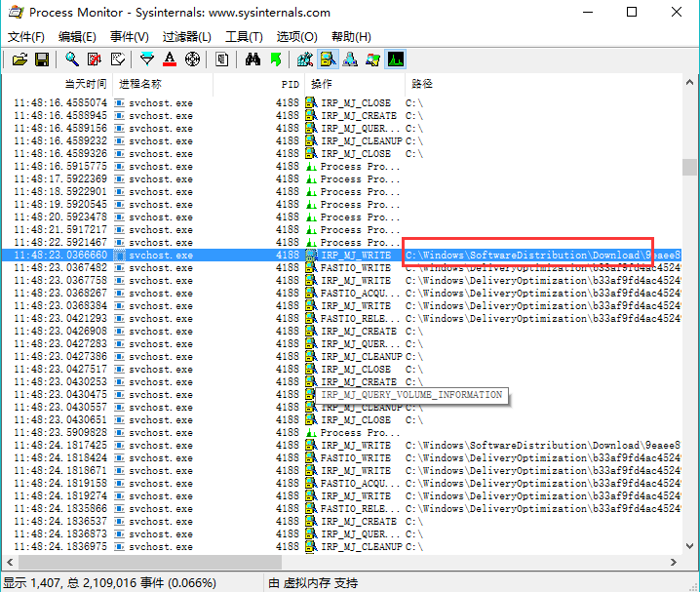Click the Clear display eraser icon
The image size is (700, 592).
[117, 59]
